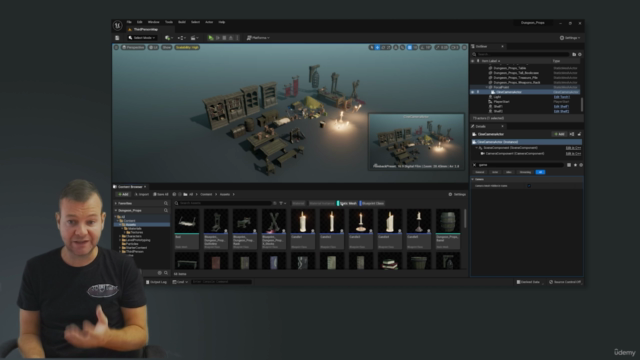This screenshot has height=360, width=640.
Task: Click Save All in the Content Browser
Action: 160,194
